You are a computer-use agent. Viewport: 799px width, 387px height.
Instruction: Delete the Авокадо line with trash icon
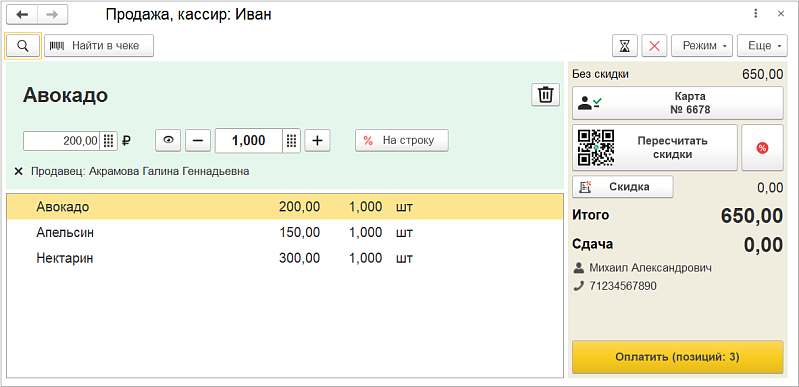545,95
